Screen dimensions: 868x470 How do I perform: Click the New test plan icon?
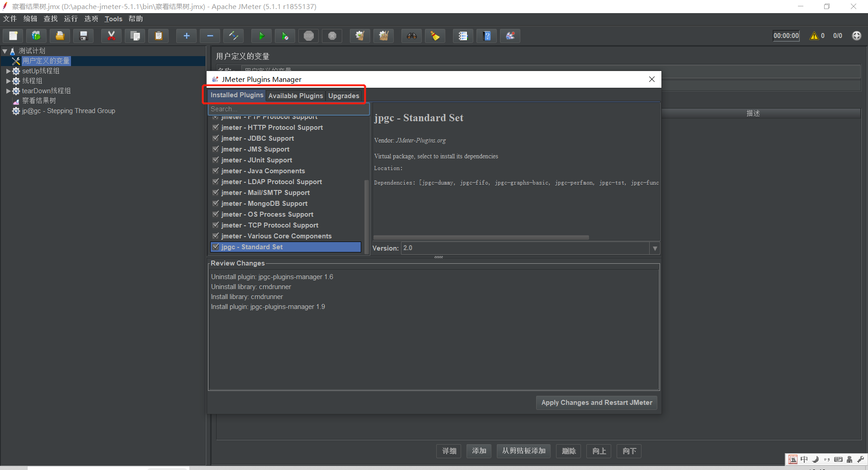(13, 36)
